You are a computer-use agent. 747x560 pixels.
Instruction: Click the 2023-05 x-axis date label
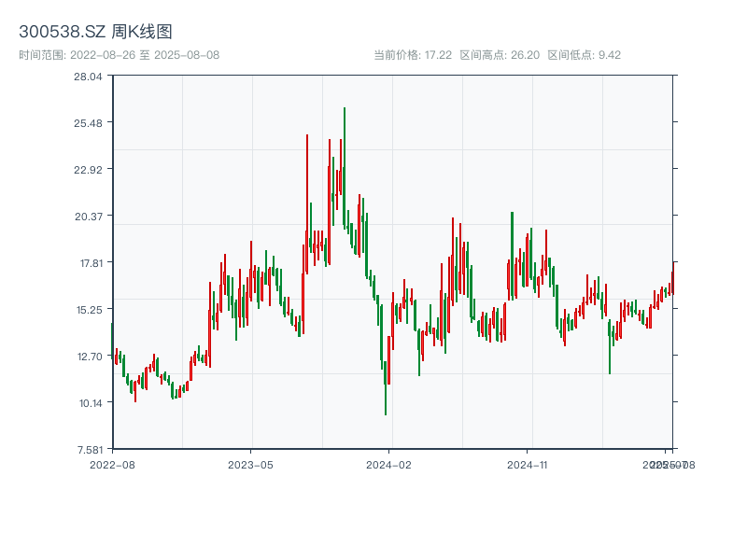pos(250,464)
